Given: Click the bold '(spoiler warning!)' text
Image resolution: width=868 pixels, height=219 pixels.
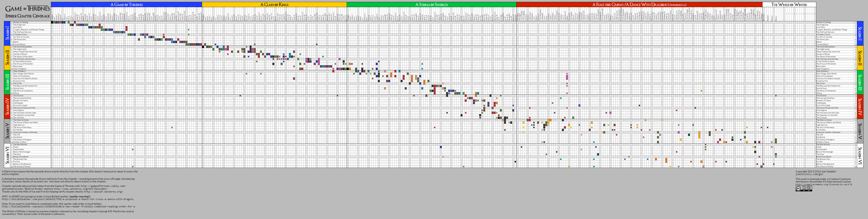Looking at the screenshot, I should [80, 196].
